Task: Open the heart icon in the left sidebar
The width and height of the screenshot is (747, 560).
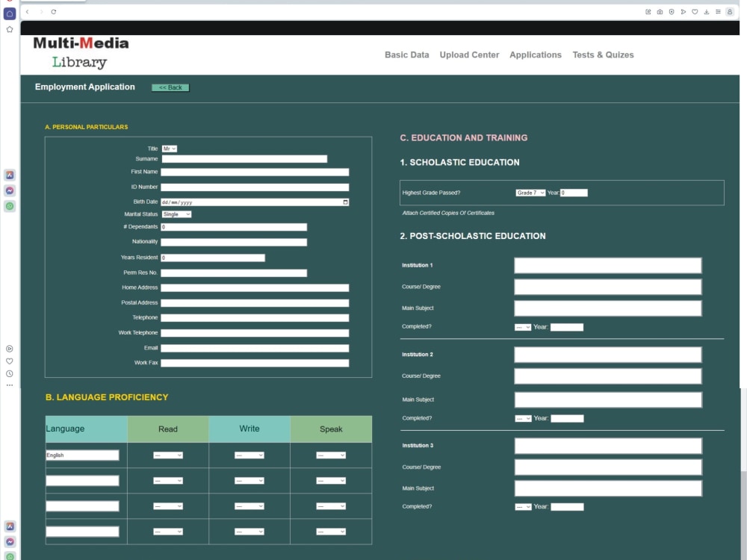Action: 10,361
